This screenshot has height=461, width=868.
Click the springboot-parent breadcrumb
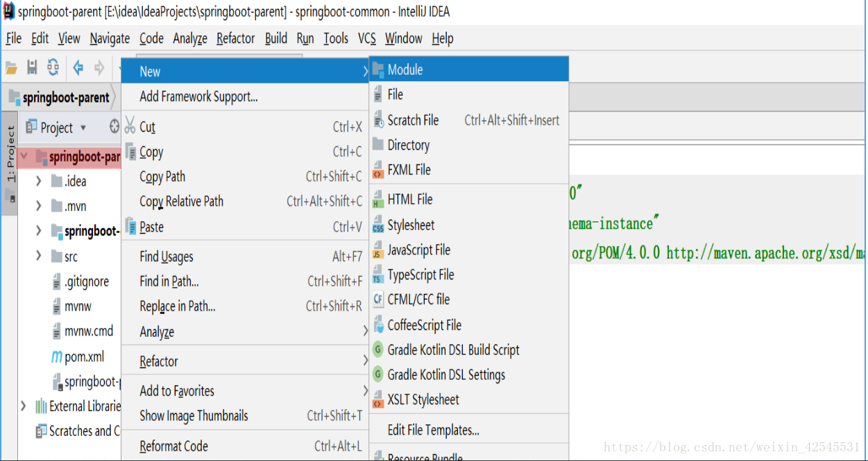[x=59, y=98]
